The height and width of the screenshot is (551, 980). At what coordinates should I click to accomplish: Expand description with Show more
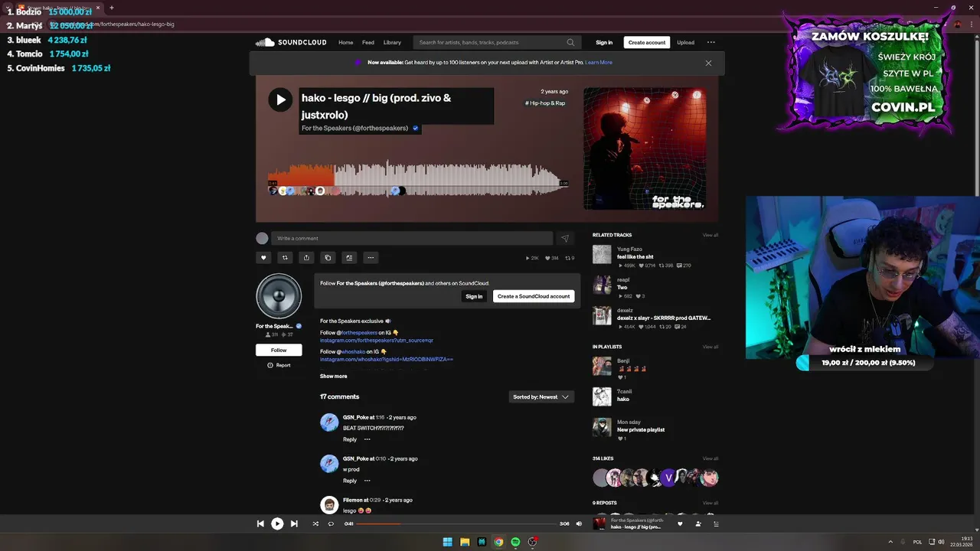(333, 376)
